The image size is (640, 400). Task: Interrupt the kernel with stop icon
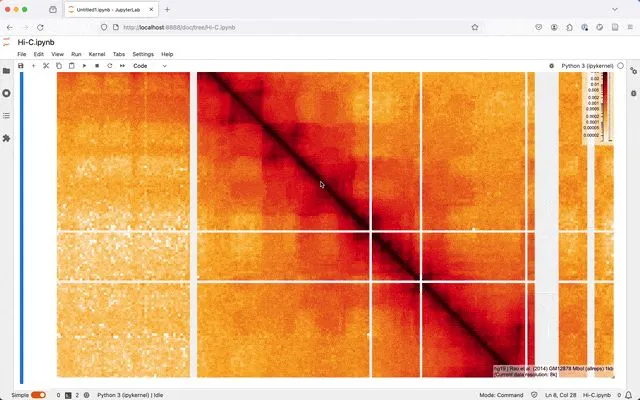97,66
